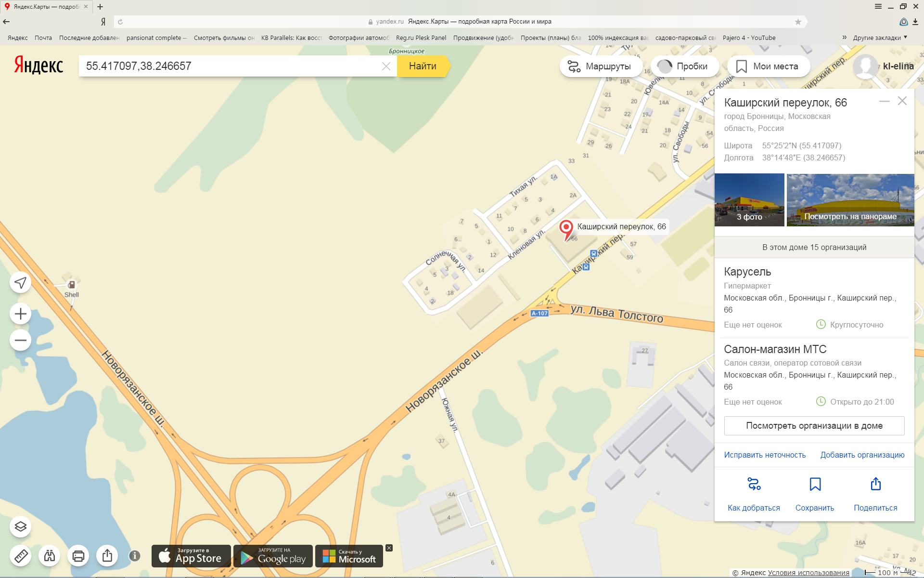Image resolution: width=924 pixels, height=578 pixels.
Task: Click the my location arrow icon
Action: click(21, 283)
